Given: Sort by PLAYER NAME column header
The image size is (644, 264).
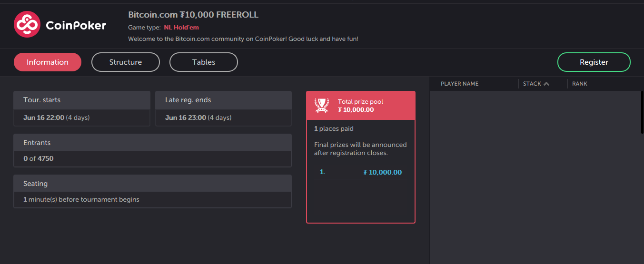Looking at the screenshot, I should pyautogui.click(x=460, y=84).
